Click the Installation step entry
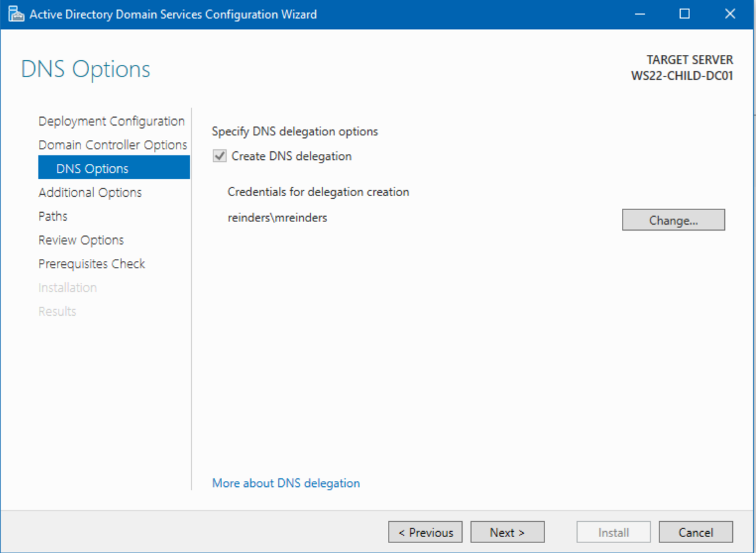The image size is (756, 553). pos(67,287)
